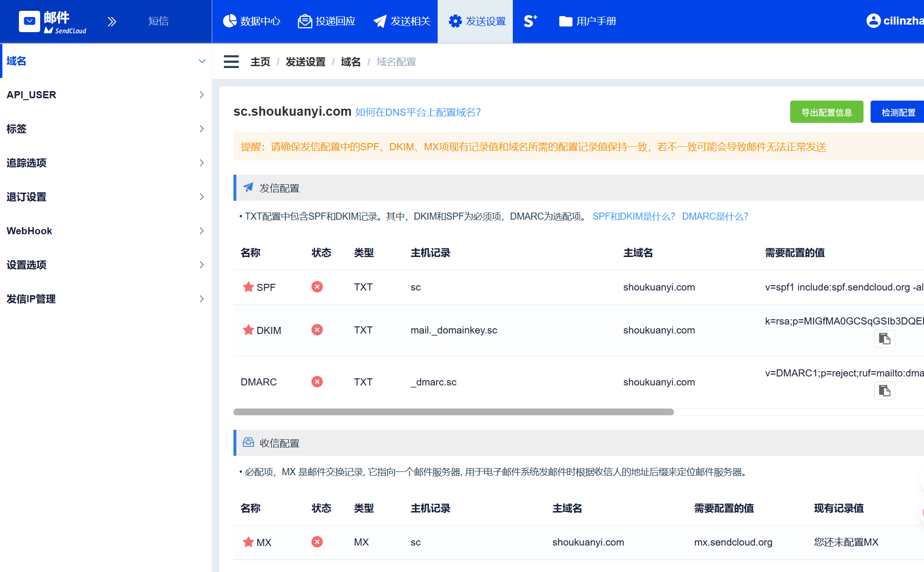Click the user account avatar icon

tap(873, 21)
